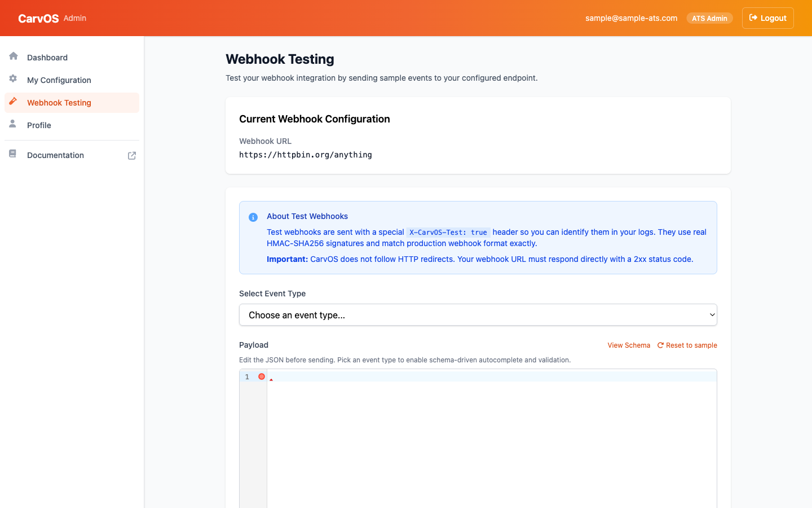This screenshot has width=812, height=508.
Task: Open Documentation from the sidebar
Action: (72, 155)
